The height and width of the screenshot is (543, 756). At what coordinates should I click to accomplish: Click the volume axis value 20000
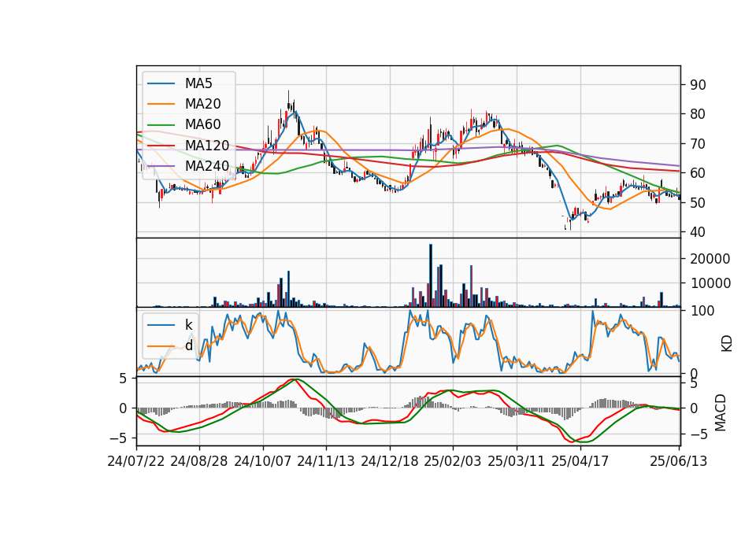point(710,259)
